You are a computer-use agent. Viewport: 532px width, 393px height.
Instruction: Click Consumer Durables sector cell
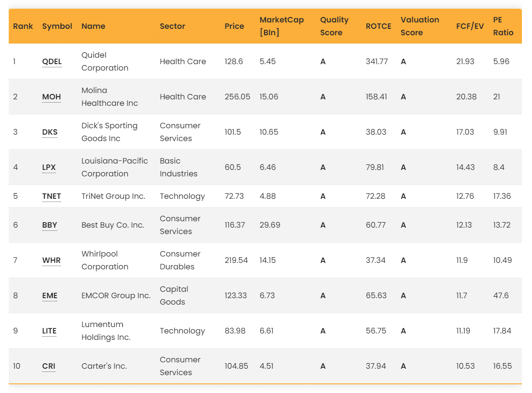click(180, 260)
